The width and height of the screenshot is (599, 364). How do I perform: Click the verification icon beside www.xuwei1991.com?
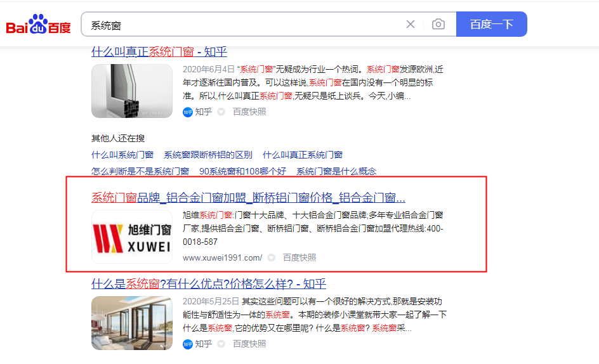(271, 257)
